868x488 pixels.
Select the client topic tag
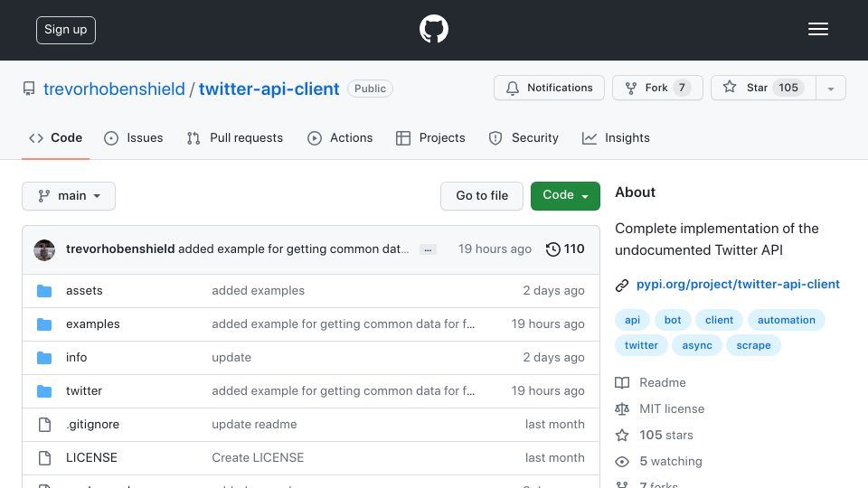pos(719,320)
